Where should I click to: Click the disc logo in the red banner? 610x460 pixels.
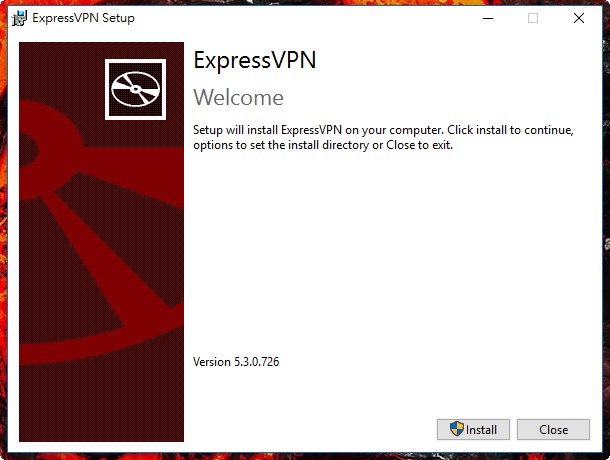point(135,90)
